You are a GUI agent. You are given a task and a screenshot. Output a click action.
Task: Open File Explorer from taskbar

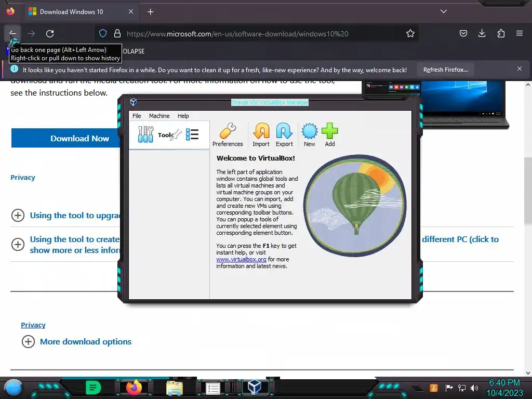pos(175,388)
